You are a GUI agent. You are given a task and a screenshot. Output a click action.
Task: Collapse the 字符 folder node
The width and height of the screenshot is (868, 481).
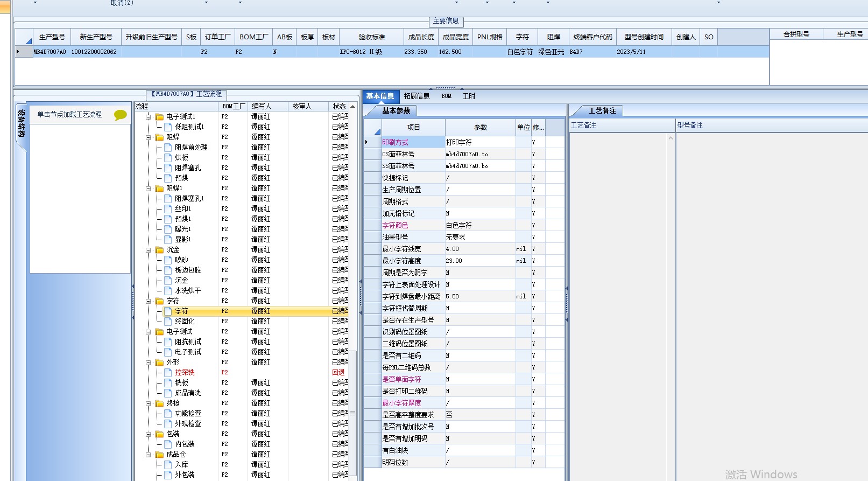[x=149, y=301]
